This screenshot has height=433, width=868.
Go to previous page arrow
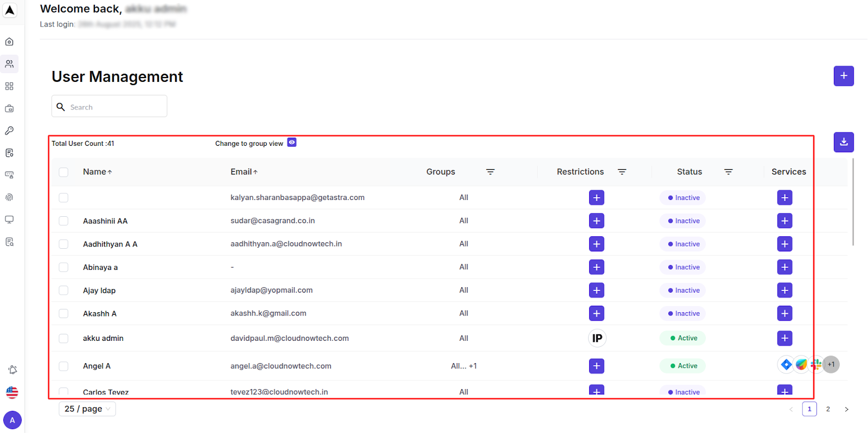coord(791,409)
